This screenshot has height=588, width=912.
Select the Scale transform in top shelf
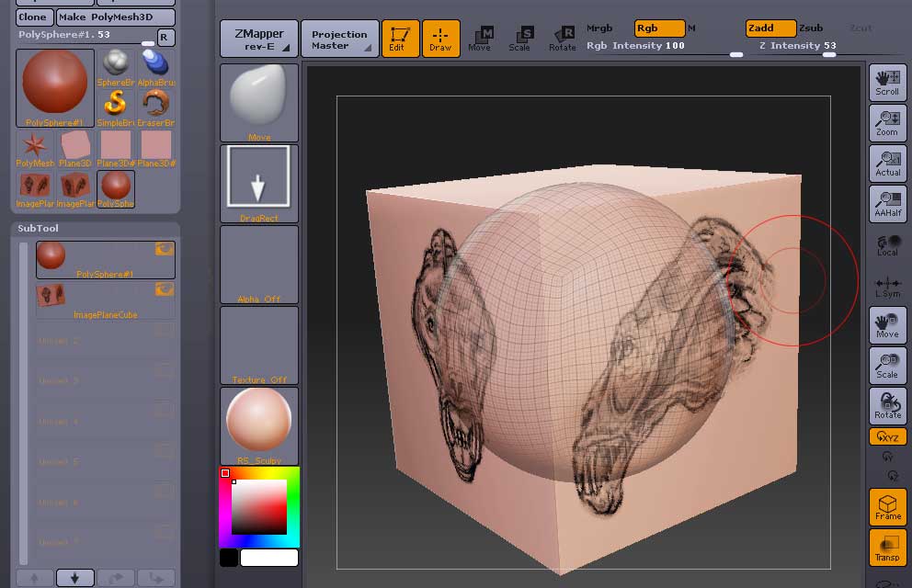[x=520, y=39]
